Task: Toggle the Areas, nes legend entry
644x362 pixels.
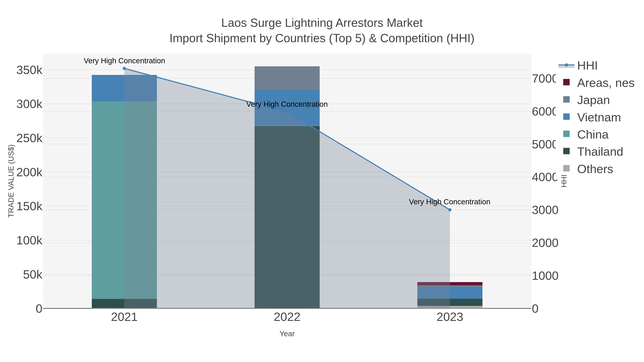Action: tap(599, 83)
